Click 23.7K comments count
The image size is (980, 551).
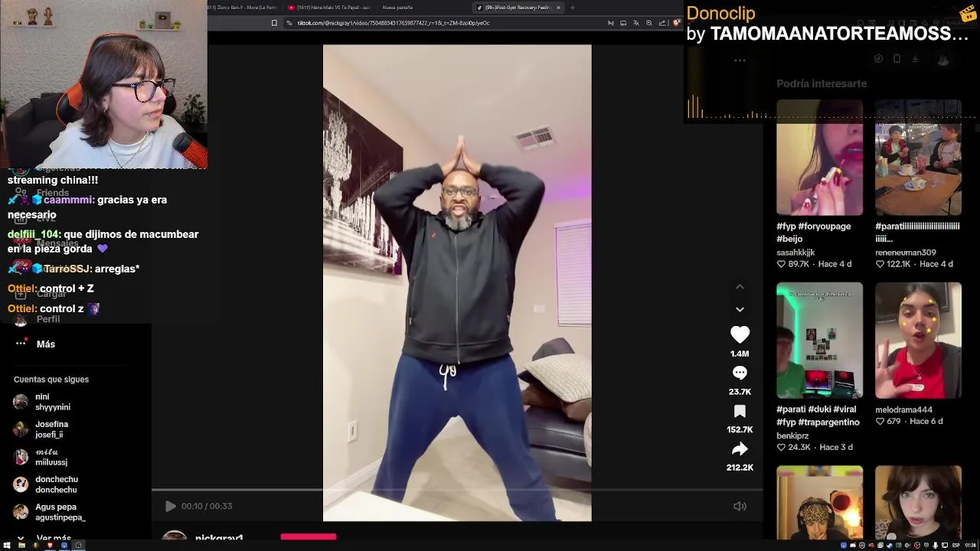[x=740, y=392]
